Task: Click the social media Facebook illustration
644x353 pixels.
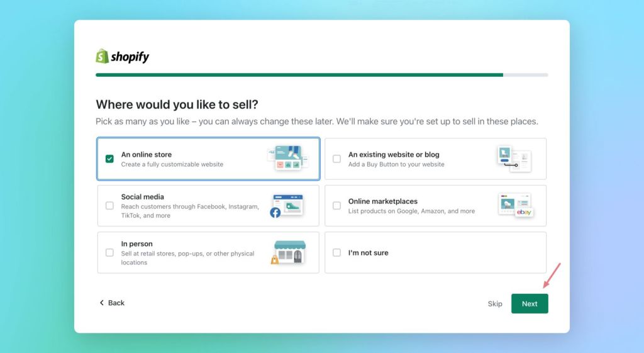Action: [x=287, y=206]
